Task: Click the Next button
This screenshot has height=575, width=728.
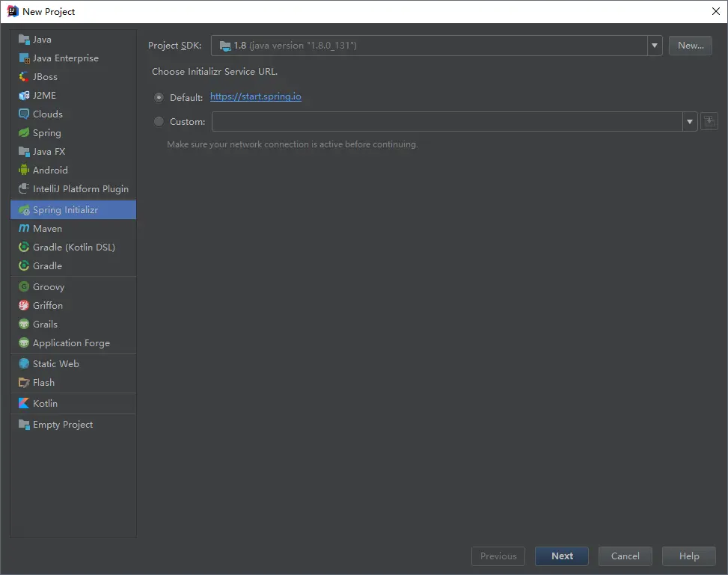Action: (562, 556)
